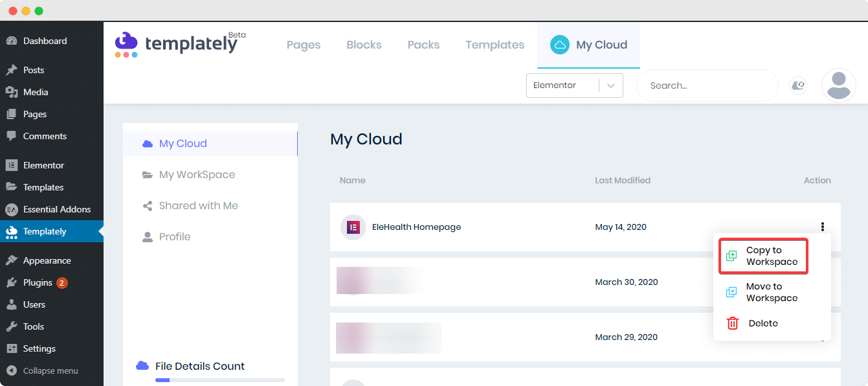Click the March 30, 2020 date
868x386 pixels.
click(x=626, y=282)
